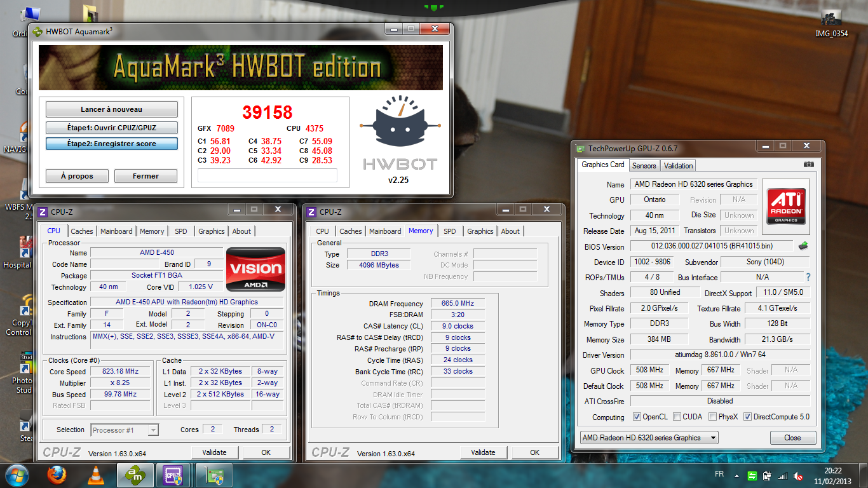The width and height of the screenshot is (868, 488).
Task: Click Étape2: Enregistrer score button
Action: coord(112,144)
